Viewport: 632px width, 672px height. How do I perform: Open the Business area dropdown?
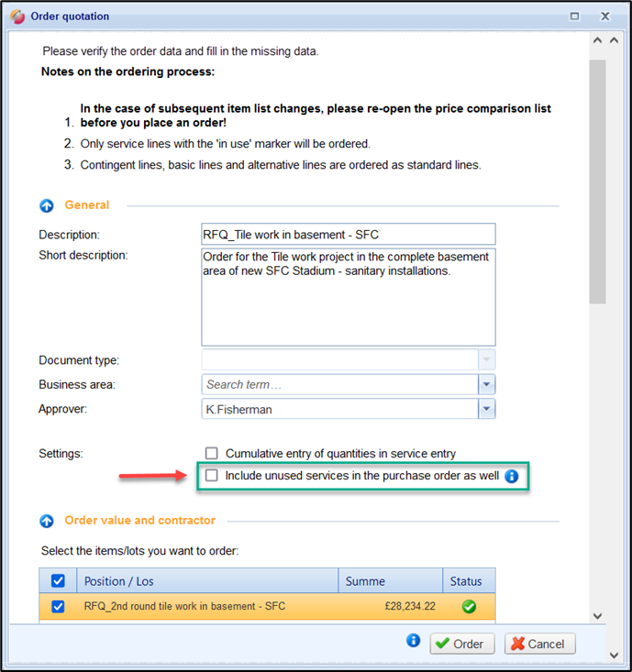click(487, 385)
